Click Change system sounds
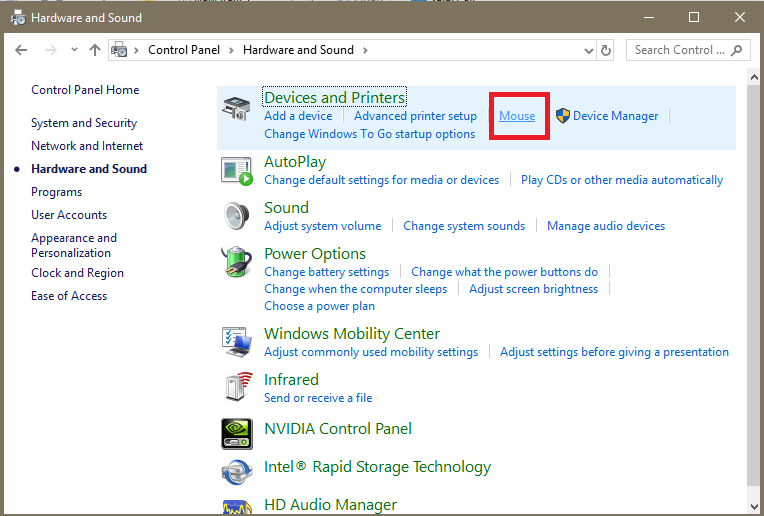 coord(464,227)
